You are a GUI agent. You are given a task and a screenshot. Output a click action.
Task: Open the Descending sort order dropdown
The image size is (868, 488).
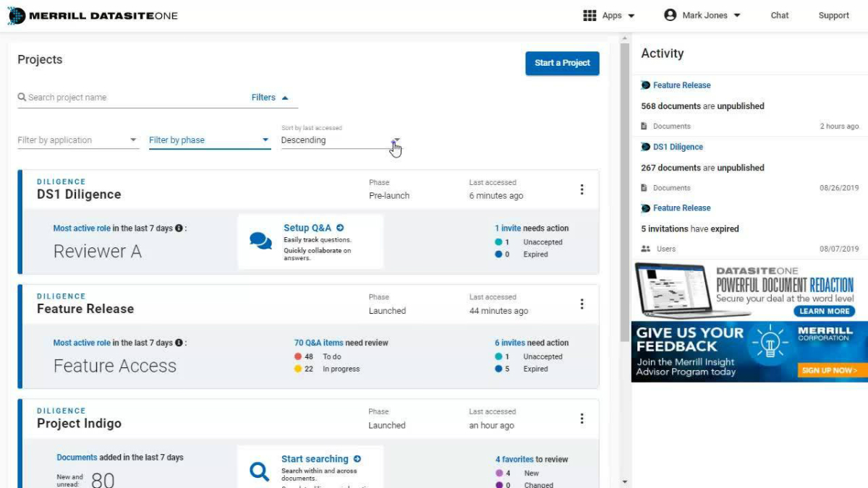coord(341,140)
